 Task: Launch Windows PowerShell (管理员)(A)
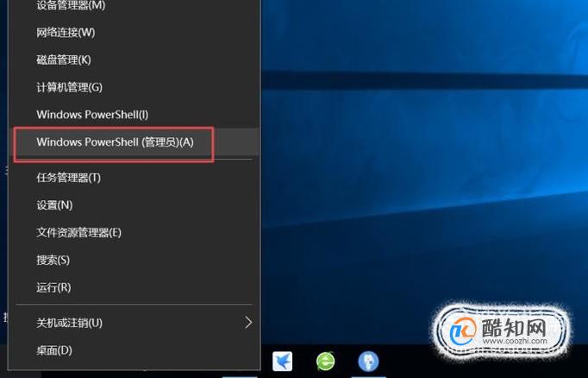[134, 142]
